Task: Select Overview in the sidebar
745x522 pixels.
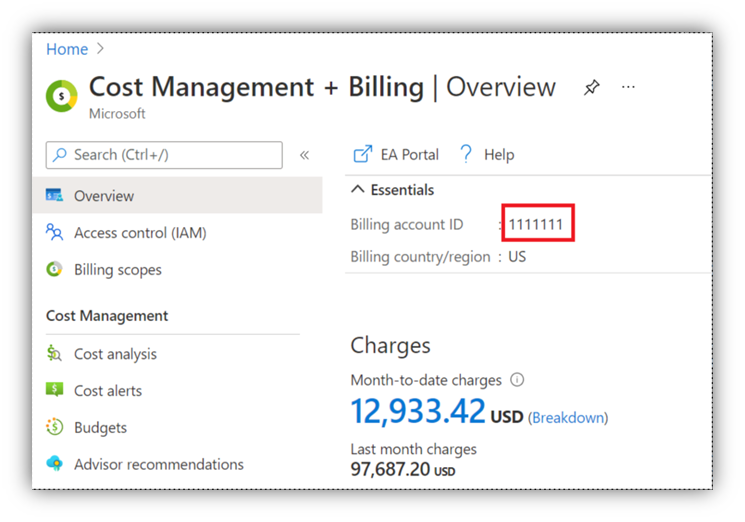Action: click(x=104, y=196)
